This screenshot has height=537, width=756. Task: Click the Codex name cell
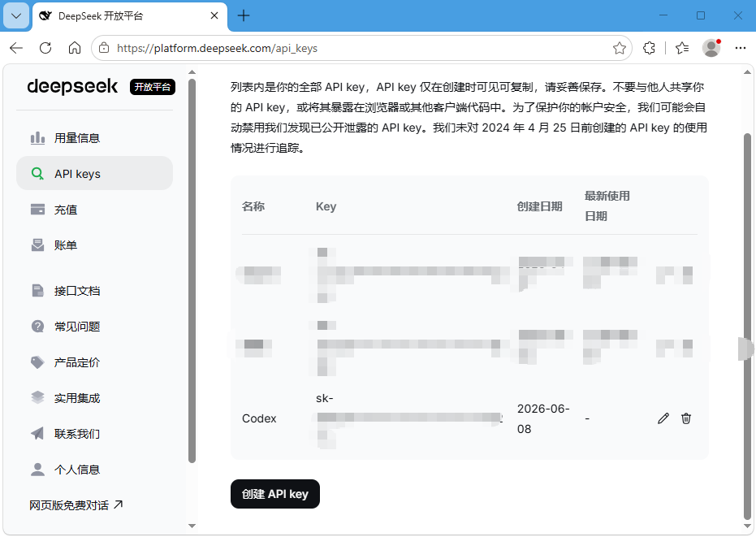(x=259, y=418)
